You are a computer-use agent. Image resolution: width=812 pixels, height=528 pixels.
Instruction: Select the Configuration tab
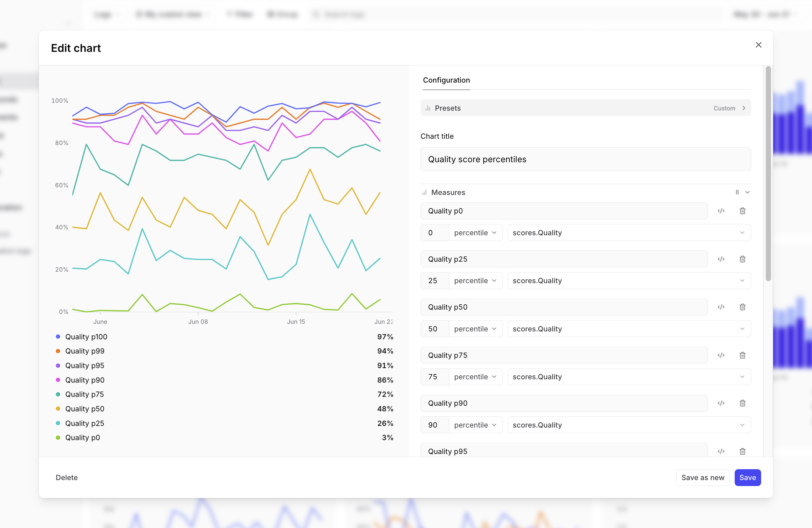pyautogui.click(x=446, y=80)
